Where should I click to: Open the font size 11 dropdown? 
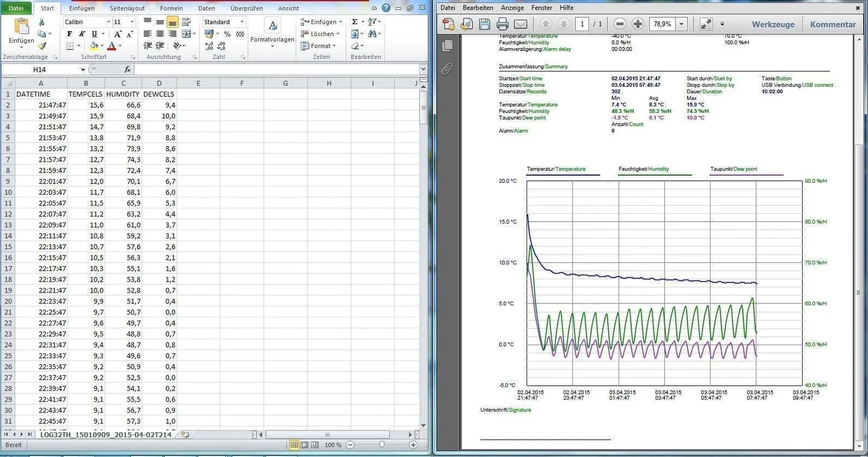(x=132, y=22)
